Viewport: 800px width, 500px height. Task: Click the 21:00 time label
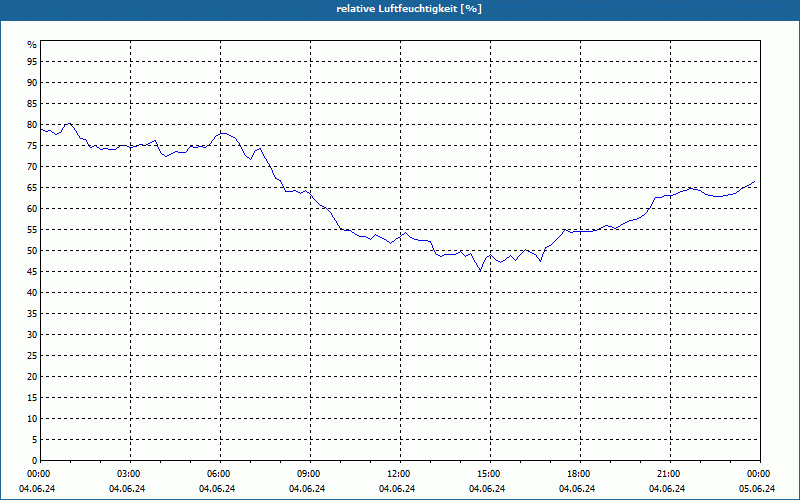coord(668,474)
